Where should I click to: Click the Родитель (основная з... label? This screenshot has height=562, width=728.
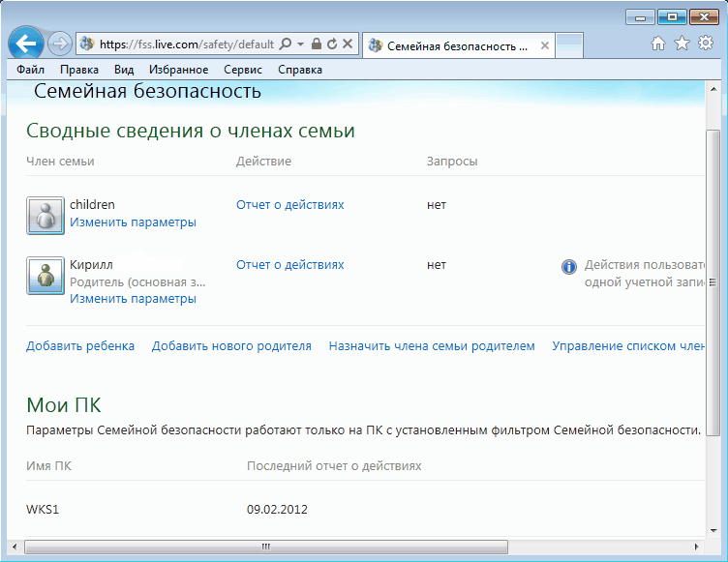137,282
